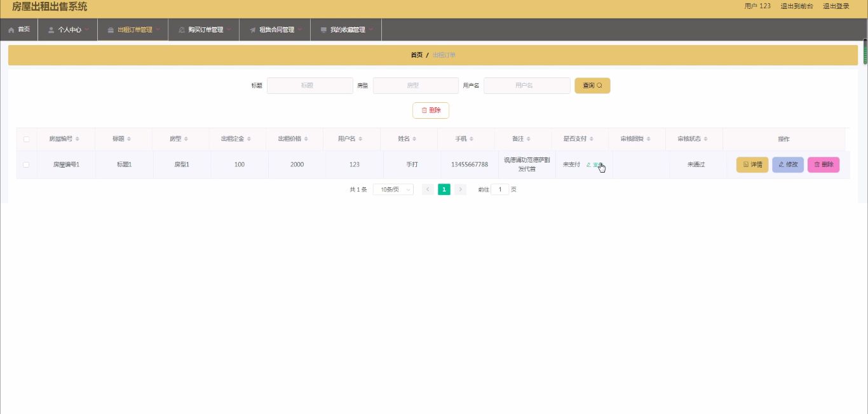Click the icon beside 购买订单管理

[x=182, y=30]
